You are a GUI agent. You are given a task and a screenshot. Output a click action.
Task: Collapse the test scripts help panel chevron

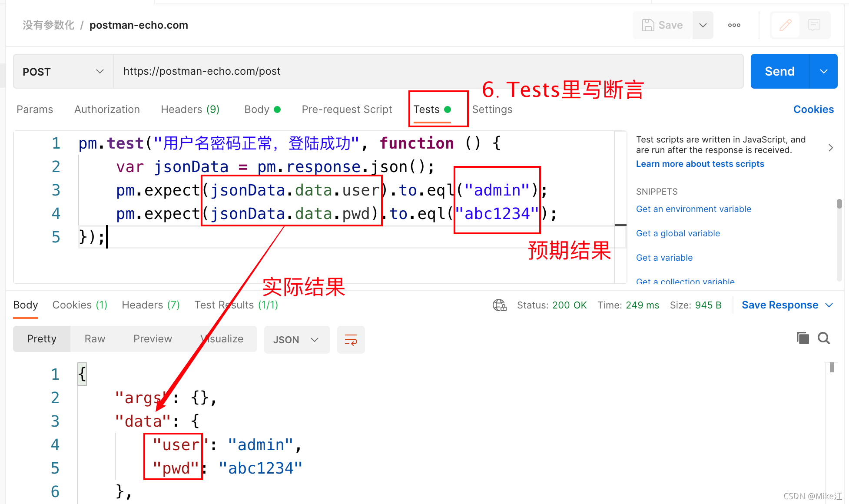click(x=831, y=148)
